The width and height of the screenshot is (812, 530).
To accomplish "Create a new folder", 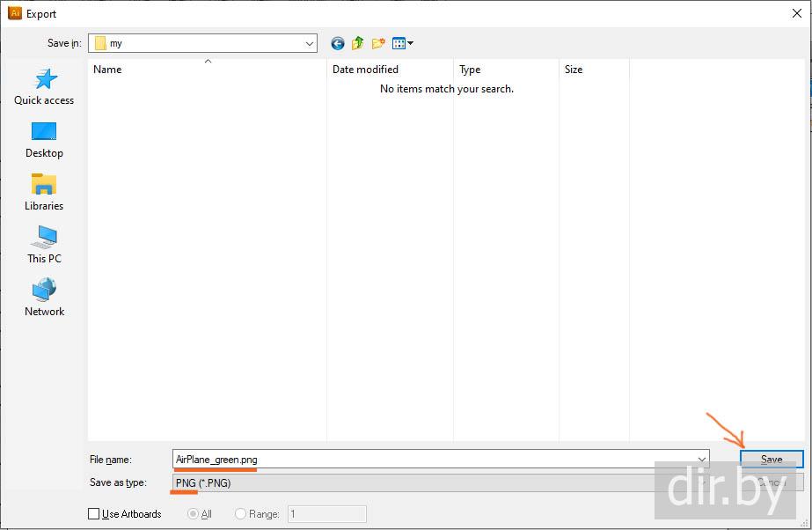I will click(378, 43).
